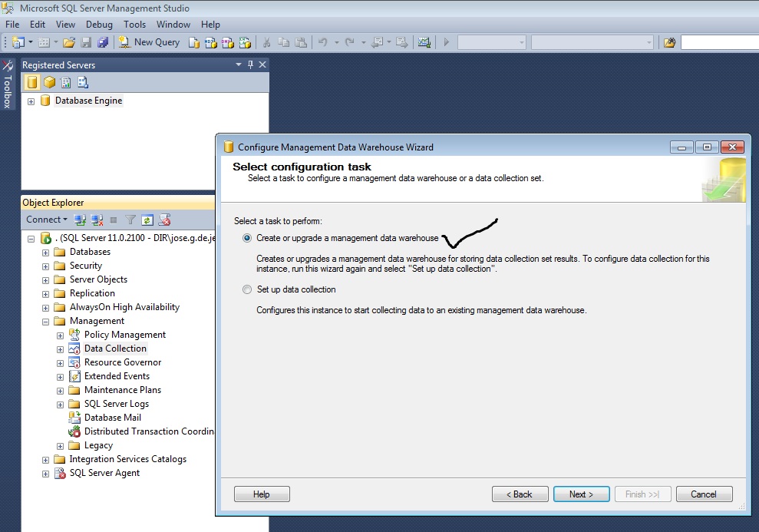Select Distributed Transaction Coordinator node
The width and height of the screenshot is (759, 532).
[149, 431]
